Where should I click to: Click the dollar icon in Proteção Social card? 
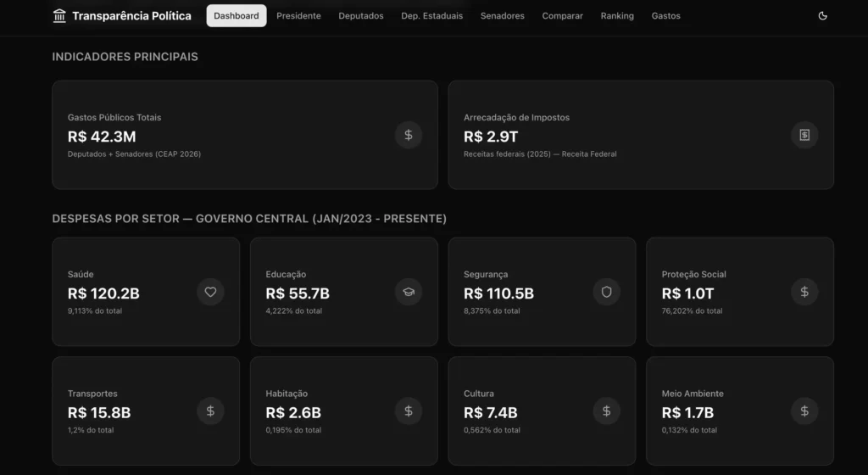pos(804,292)
